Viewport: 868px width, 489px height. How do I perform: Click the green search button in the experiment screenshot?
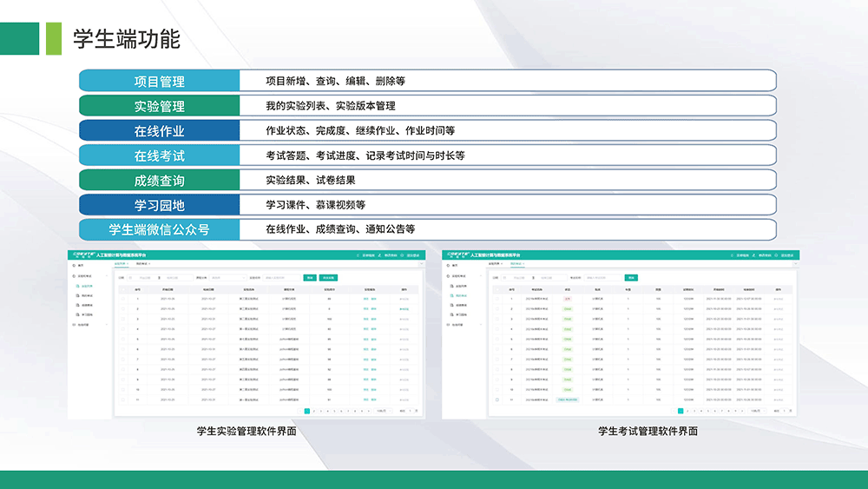(x=310, y=278)
